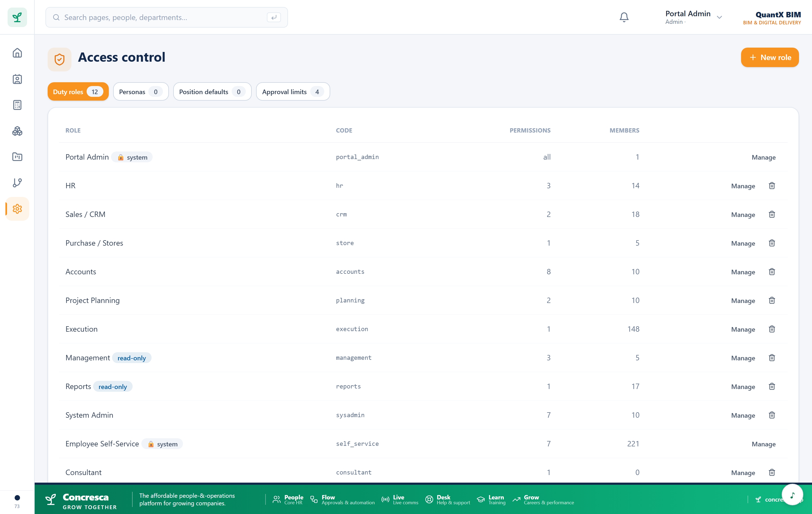Open the Position defaults tab
Image resolution: width=812 pixels, height=514 pixels.
click(212, 92)
